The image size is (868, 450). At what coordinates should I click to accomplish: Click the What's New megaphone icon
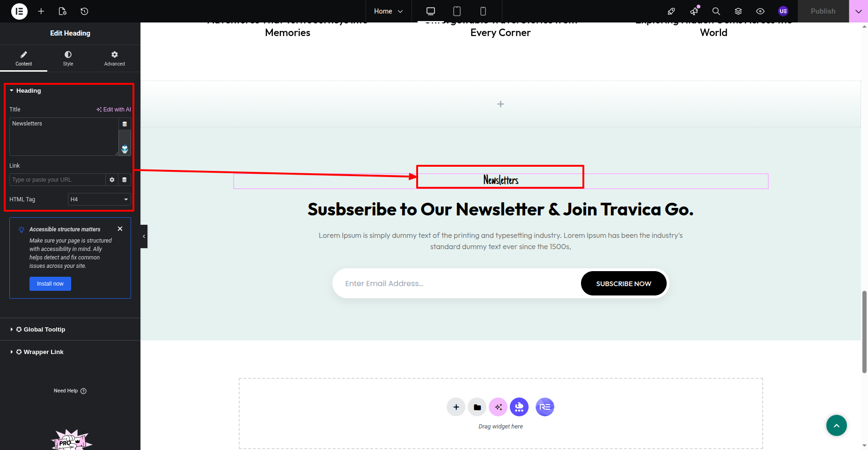694,11
